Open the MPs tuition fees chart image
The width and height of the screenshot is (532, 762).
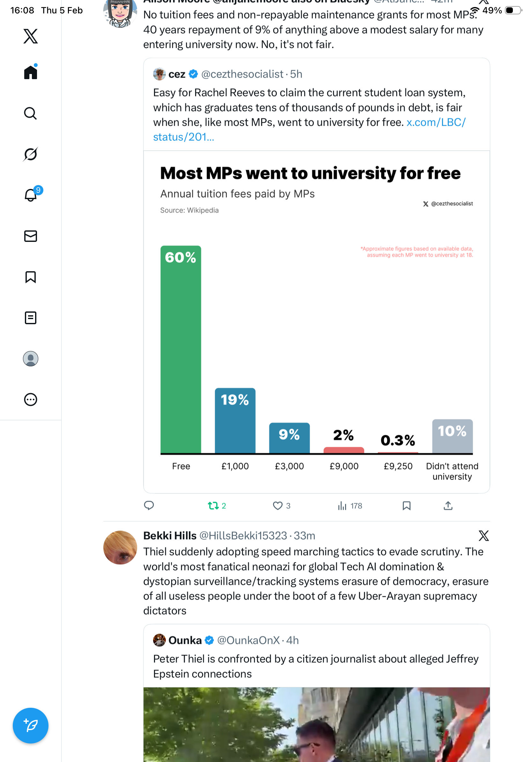(316, 322)
